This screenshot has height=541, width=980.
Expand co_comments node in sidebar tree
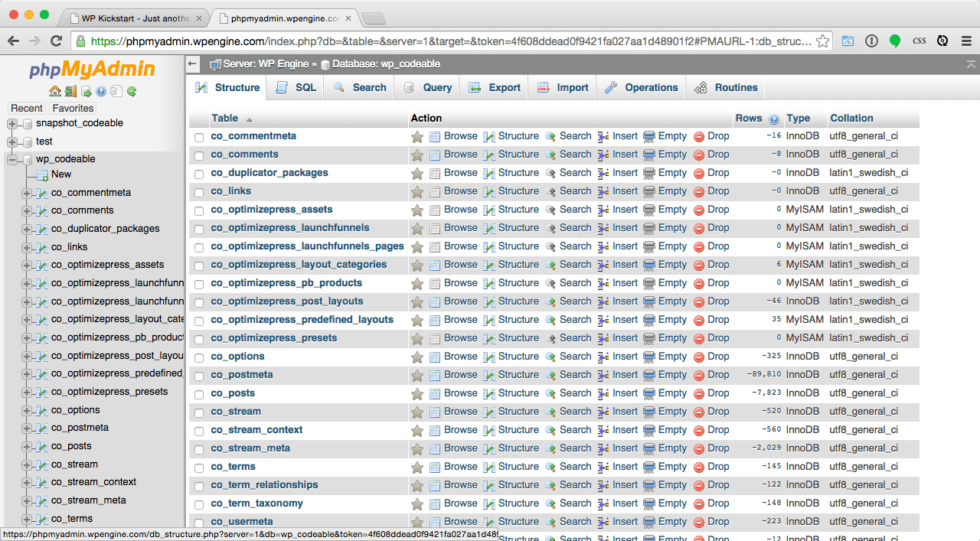coord(27,210)
